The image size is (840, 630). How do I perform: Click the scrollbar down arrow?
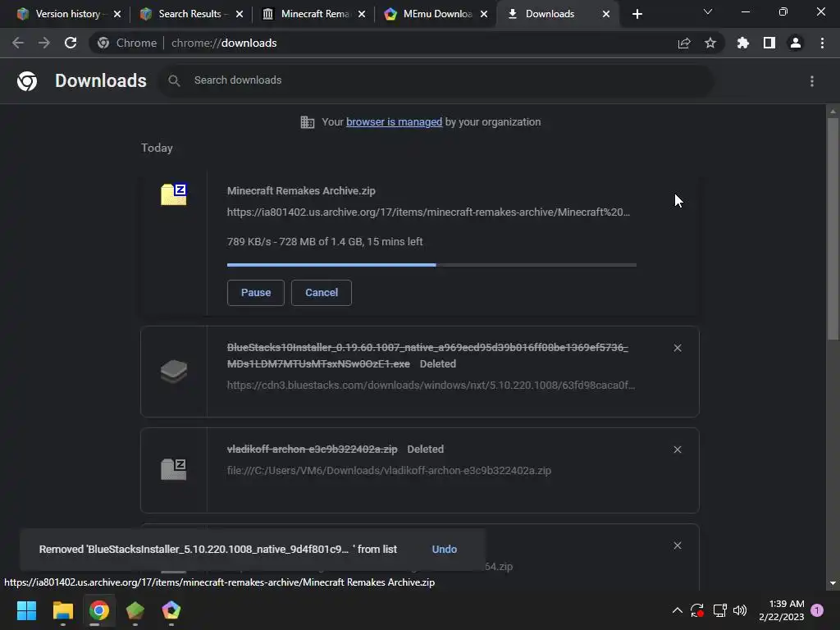(x=833, y=583)
